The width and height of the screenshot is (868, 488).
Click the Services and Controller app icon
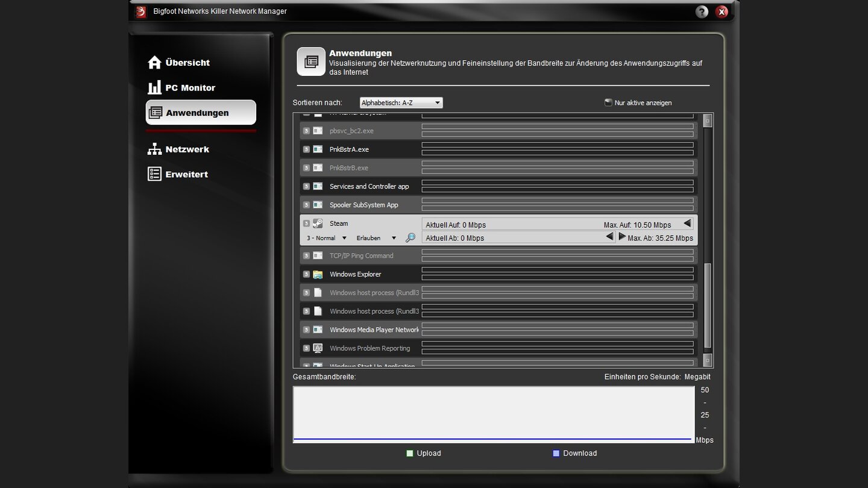pyautogui.click(x=318, y=187)
